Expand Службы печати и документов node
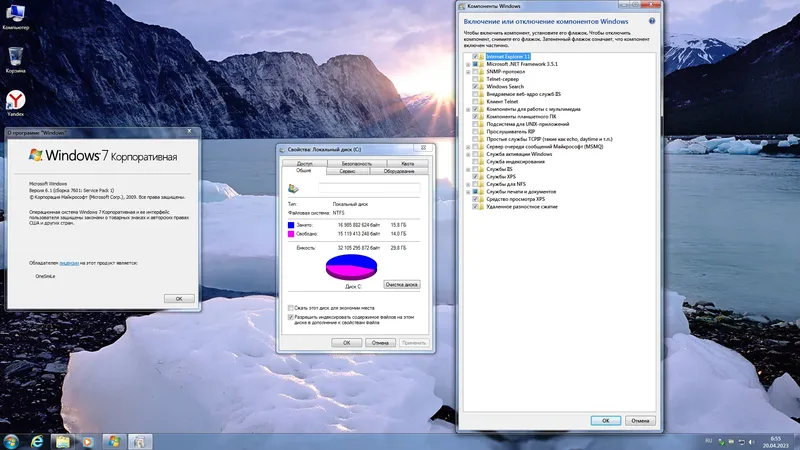Viewport: 800px width, 450px height. 468,192
